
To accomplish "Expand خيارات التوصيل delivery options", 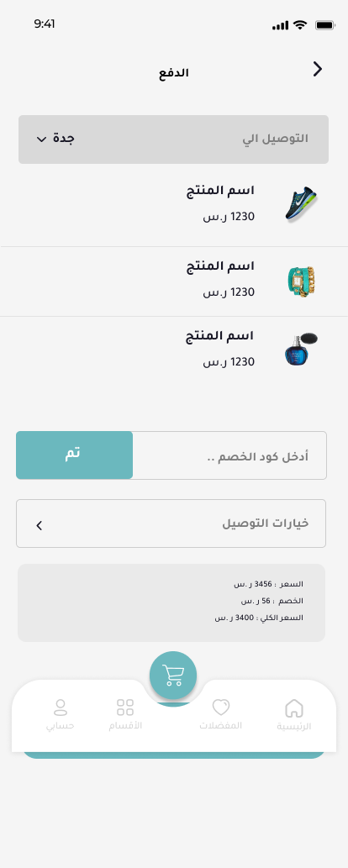I will click(x=171, y=523).
